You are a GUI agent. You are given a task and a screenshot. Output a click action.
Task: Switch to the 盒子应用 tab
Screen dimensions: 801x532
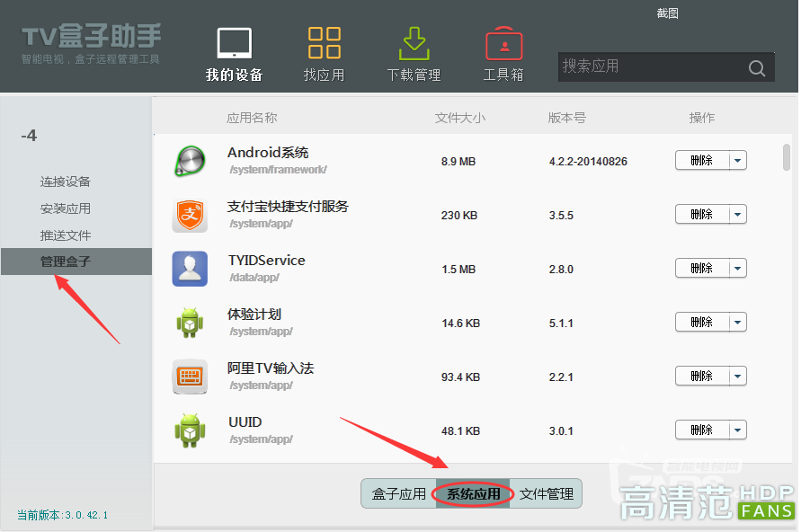coord(398,494)
